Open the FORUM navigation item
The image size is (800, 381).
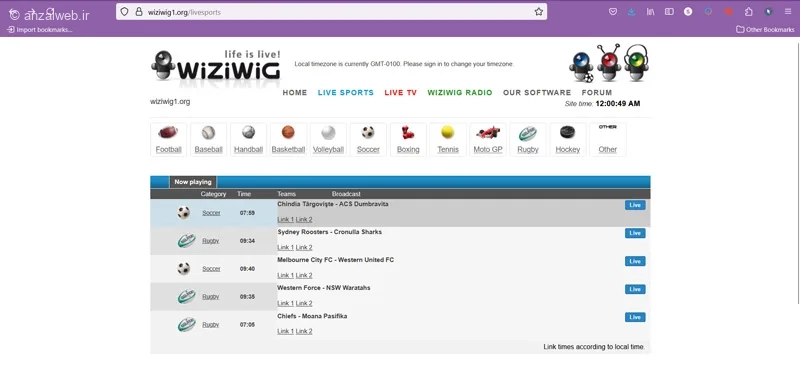(x=596, y=93)
